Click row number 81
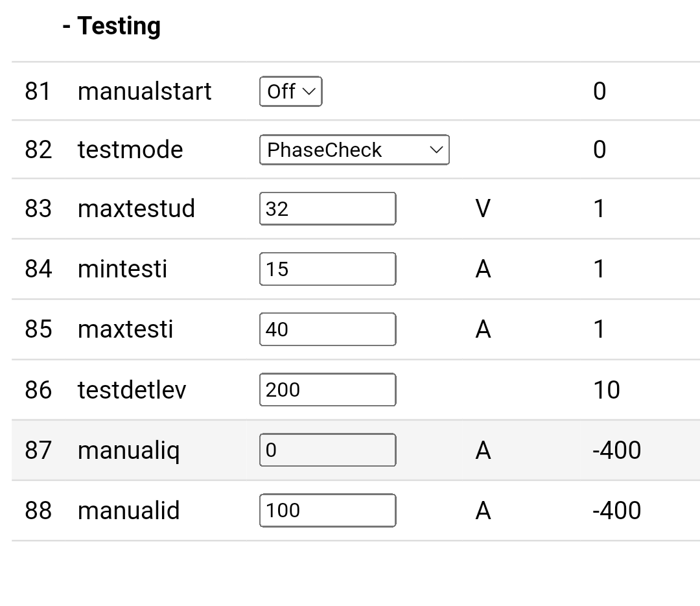The image size is (700, 606). [38, 91]
